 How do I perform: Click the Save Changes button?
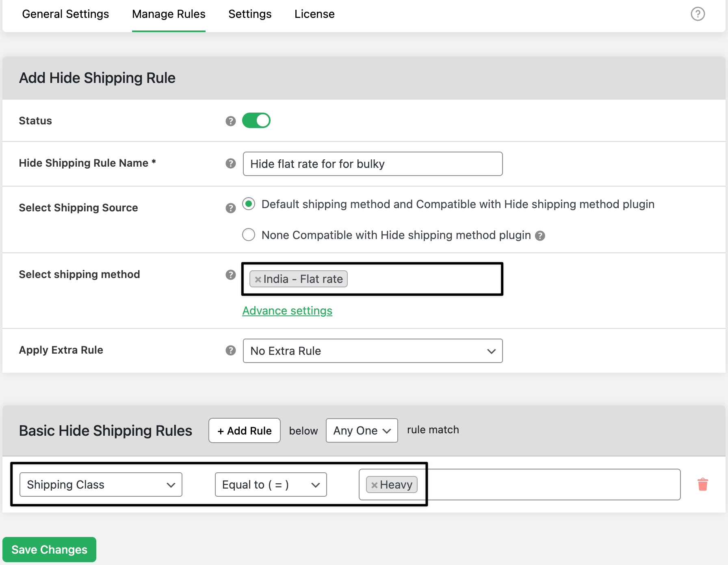(x=50, y=550)
